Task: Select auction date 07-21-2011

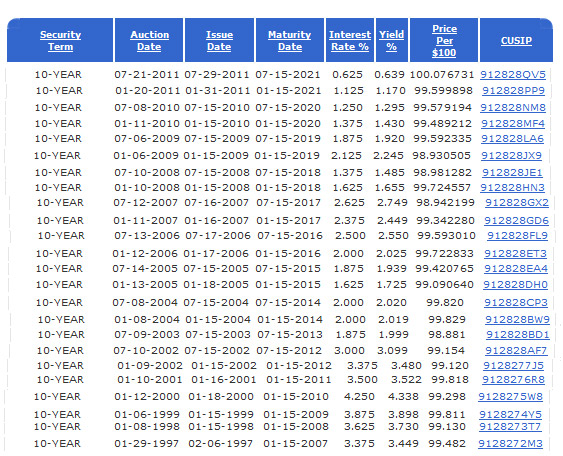Action: click(146, 75)
